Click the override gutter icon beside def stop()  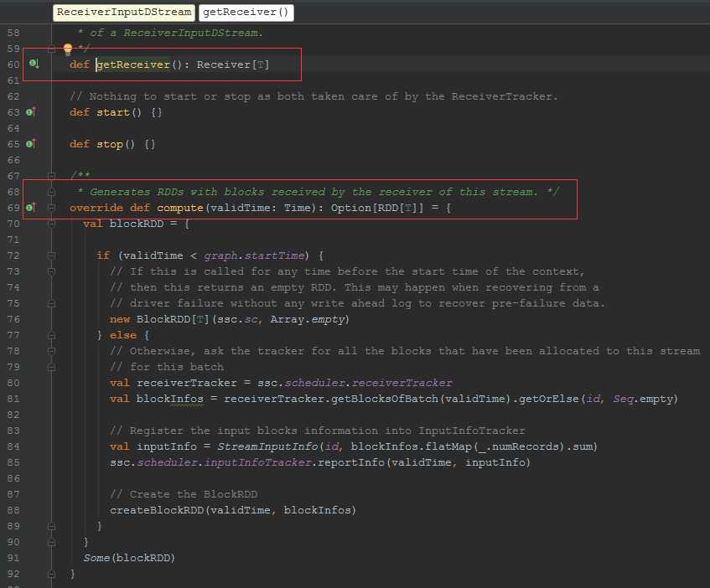[31, 144]
